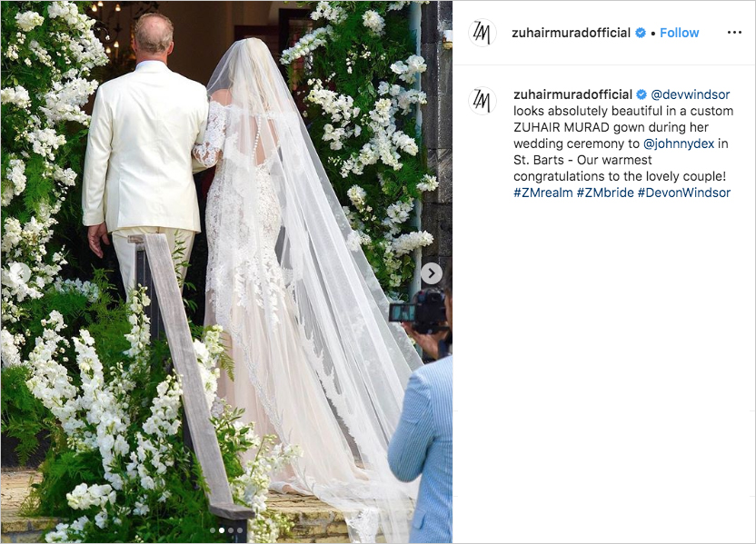Follow the zuhairmuradofficial account
Image resolution: width=756 pixels, height=544 pixels.
pos(679,33)
